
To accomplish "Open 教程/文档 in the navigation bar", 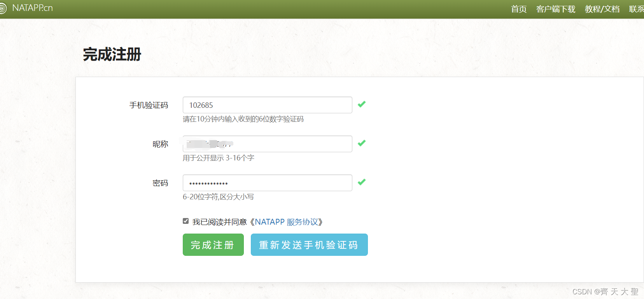I will [602, 9].
